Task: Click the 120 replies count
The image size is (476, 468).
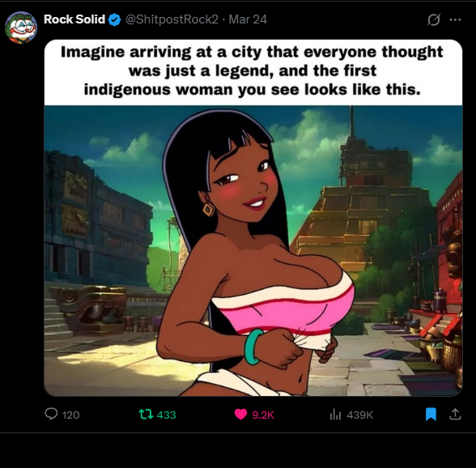Action: pyautogui.click(x=70, y=415)
